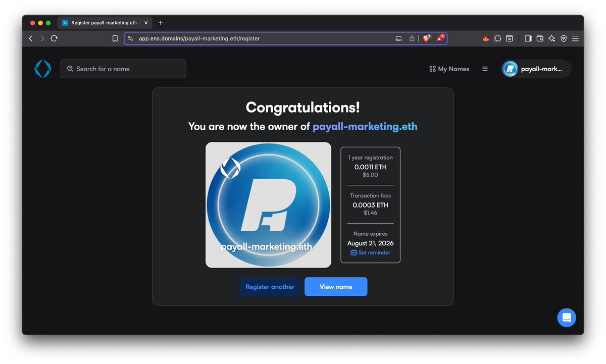Click the payall-marketing.eth heading link
Screen dimensions: 606x364
click(x=365, y=126)
